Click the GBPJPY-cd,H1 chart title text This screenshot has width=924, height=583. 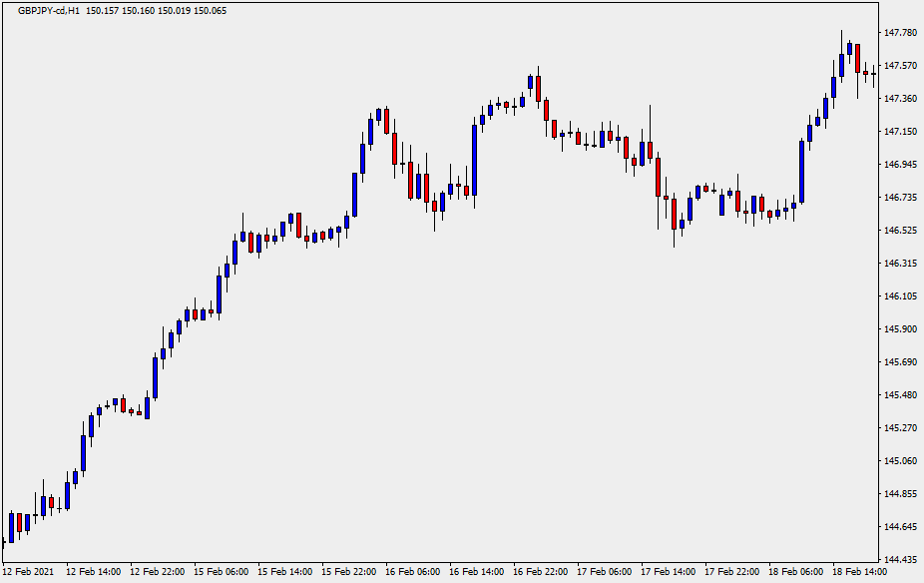pos(48,11)
